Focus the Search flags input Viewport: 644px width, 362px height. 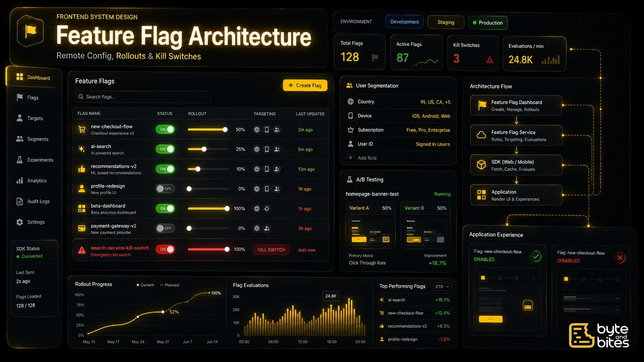click(143, 97)
